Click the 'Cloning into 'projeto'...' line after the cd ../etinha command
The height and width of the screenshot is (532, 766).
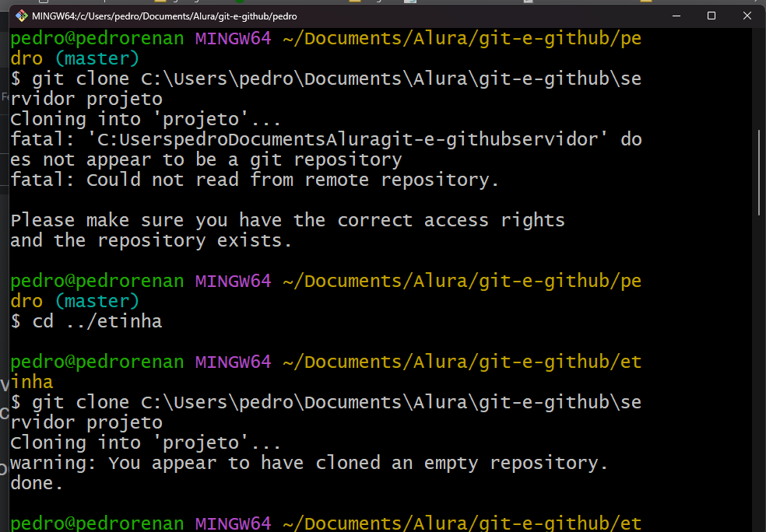(x=146, y=443)
